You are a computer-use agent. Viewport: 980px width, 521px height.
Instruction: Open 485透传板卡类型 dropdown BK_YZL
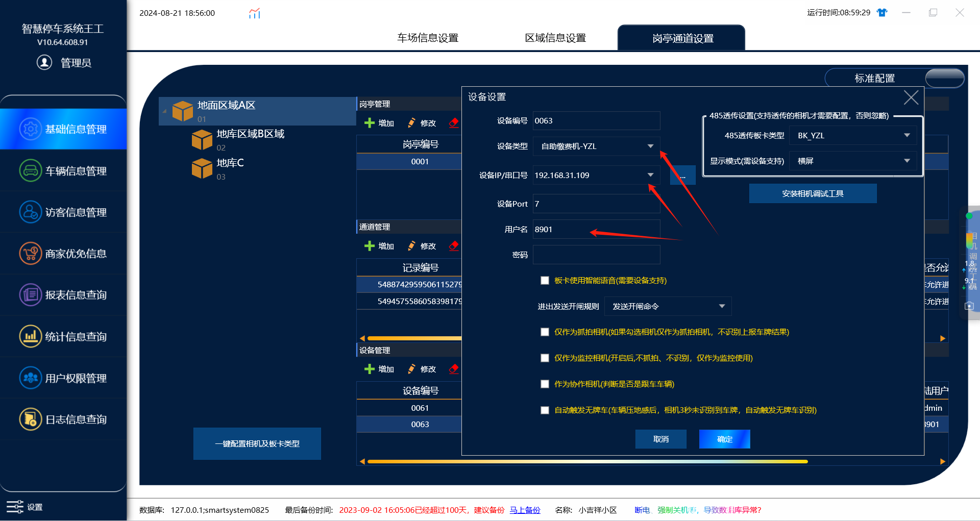[853, 135]
